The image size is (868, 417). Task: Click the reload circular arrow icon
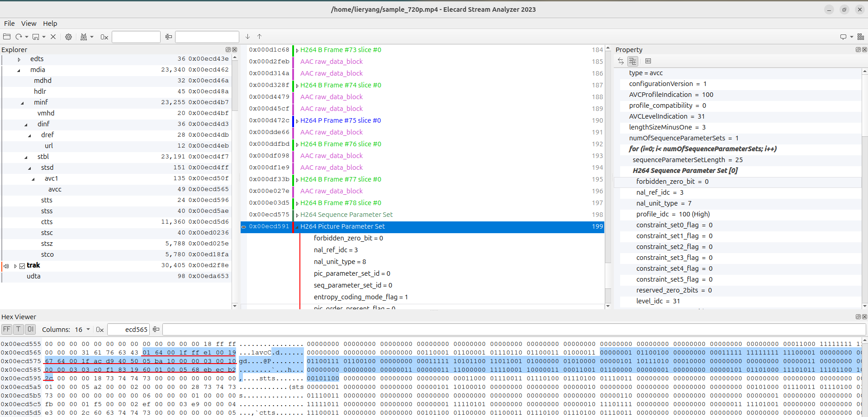(x=19, y=37)
